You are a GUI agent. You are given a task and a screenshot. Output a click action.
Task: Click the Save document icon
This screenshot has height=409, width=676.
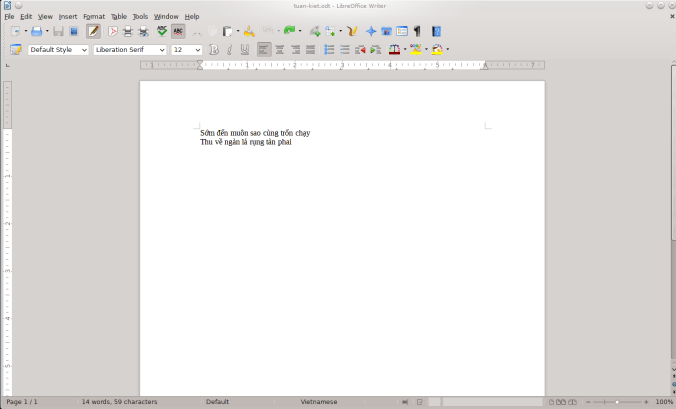tap(58, 32)
